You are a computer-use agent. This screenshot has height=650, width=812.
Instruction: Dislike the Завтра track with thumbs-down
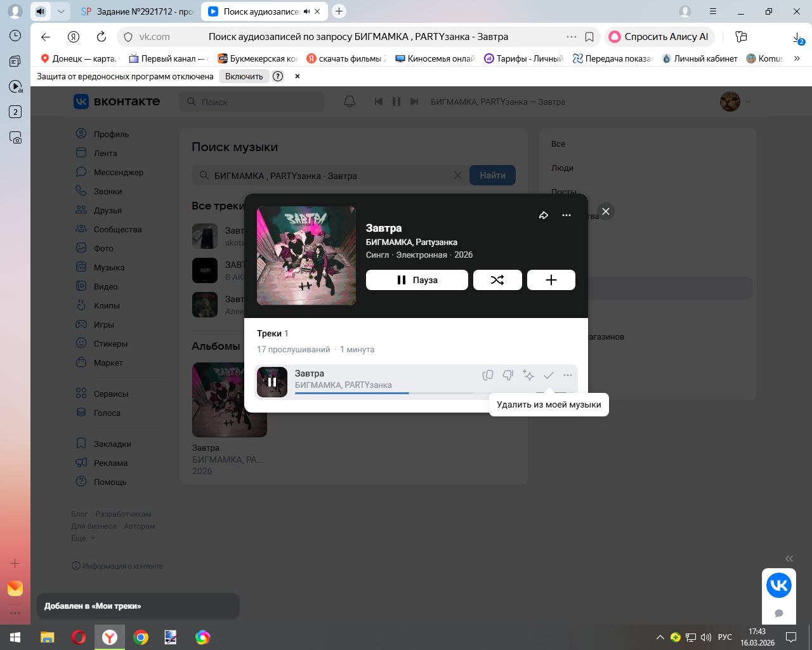pyautogui.click(x=508, y=375)
